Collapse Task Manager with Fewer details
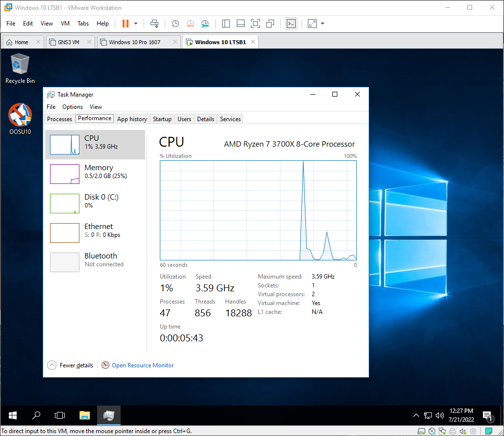The height and width of the screenshot is (436, 504). point(71,365)
